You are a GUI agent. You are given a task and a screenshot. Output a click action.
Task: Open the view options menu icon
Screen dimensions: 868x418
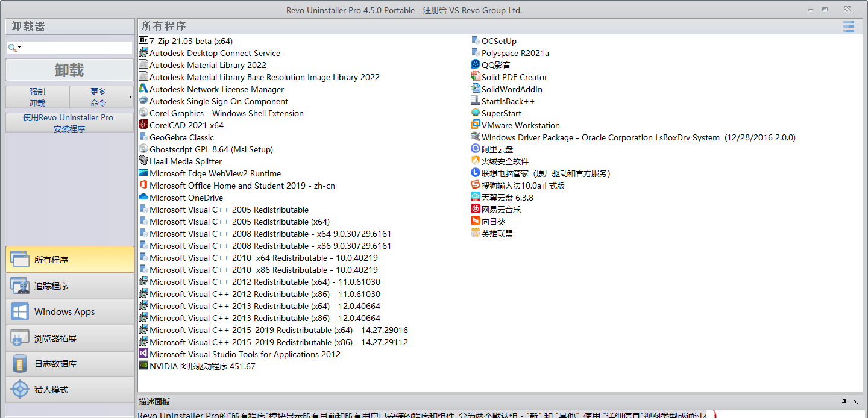coord(849,27)
